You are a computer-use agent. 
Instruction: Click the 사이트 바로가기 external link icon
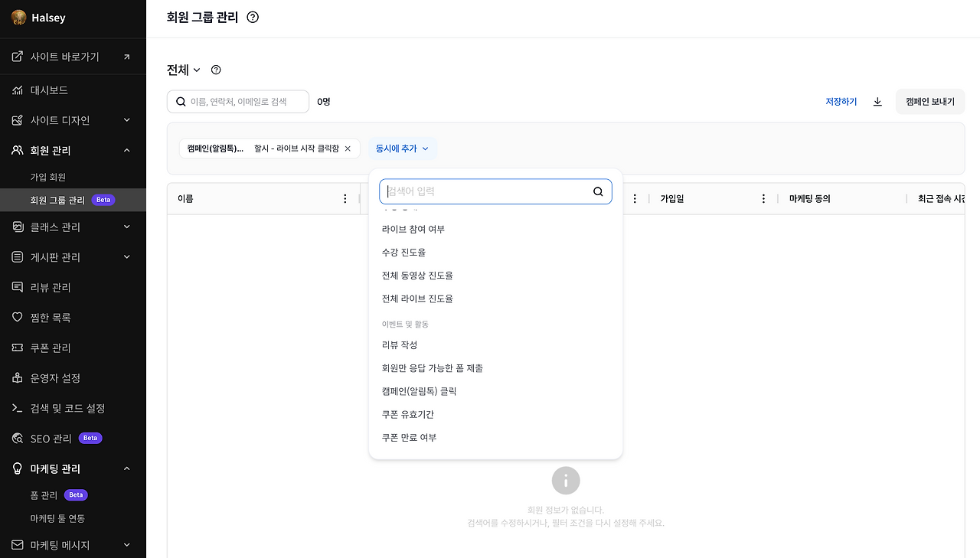pyautogui.click(x=127, y=56)
